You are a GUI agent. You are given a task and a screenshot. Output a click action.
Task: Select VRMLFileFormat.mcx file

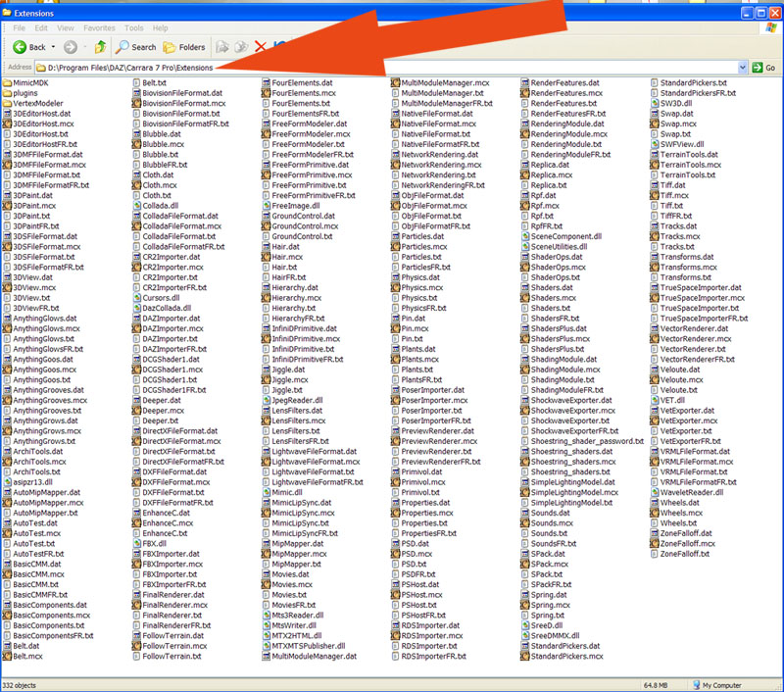click(x=692, y=462)
